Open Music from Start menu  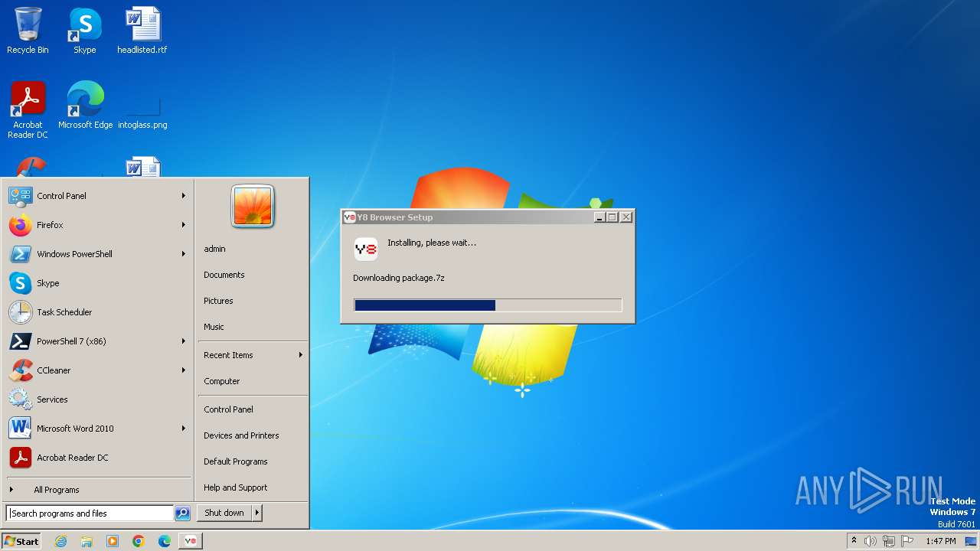click(x=214, y=327)
